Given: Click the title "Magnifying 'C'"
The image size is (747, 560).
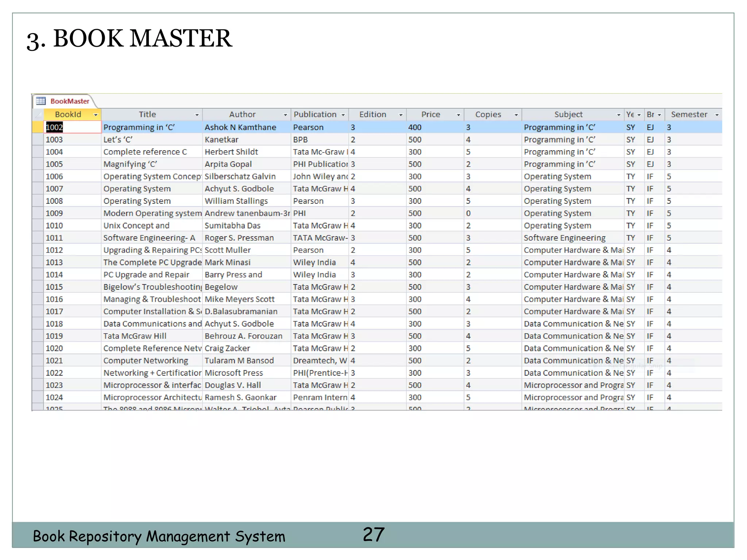Looking at the screenshot, I should coord(130,164).
